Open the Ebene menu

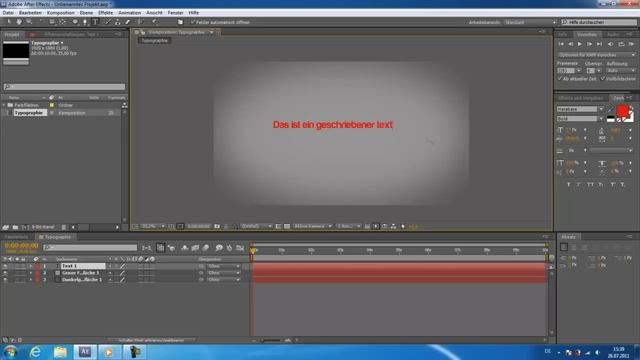[x=86, y=13]
